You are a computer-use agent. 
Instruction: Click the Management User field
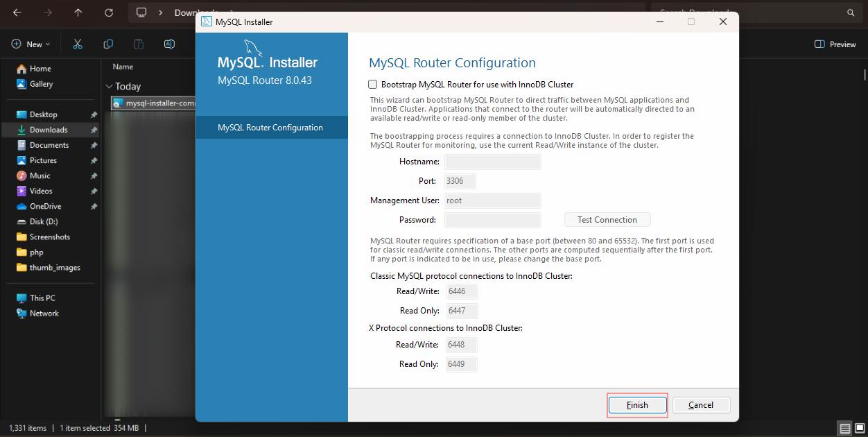pyautogui.click(x=492, y=200)
